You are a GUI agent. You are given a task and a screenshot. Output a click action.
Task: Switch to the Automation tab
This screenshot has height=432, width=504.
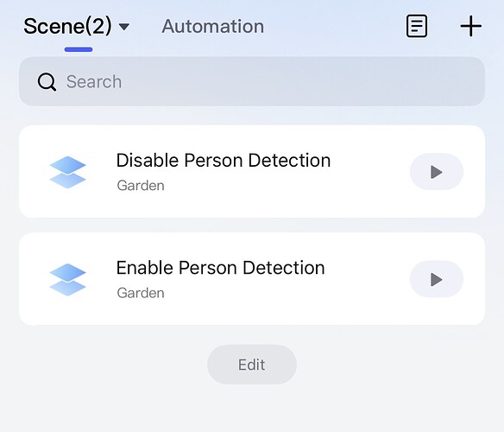pyautogui.click(x=213, y=26)
